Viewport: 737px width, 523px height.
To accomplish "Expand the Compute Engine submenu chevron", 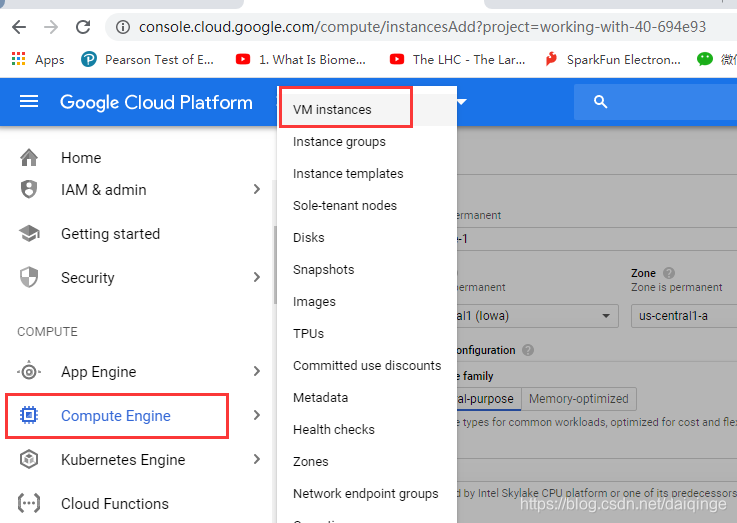I will 257,415.
